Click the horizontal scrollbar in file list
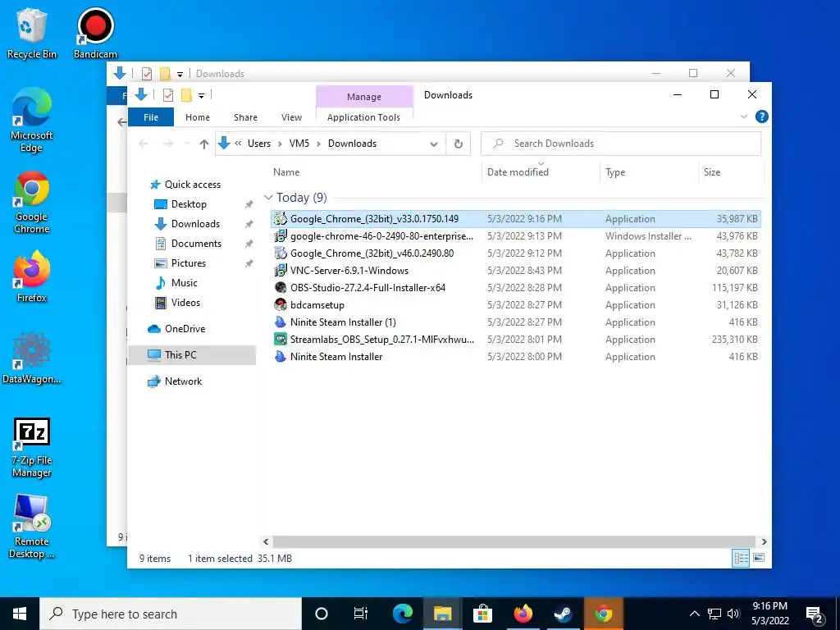 click(514, 541)
